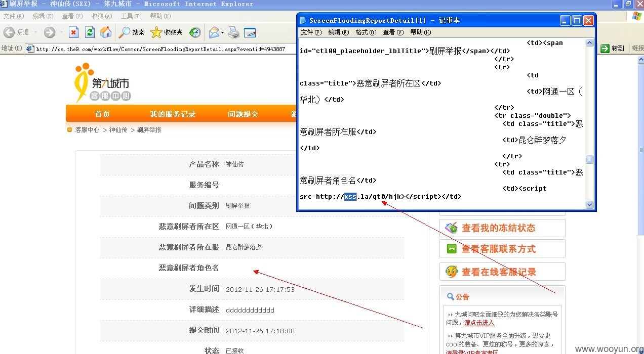The height and width of the screenshot is (354, 644).
Task: Open the 我的服务记录 navigation tab
Action: (x=173, y=114)
